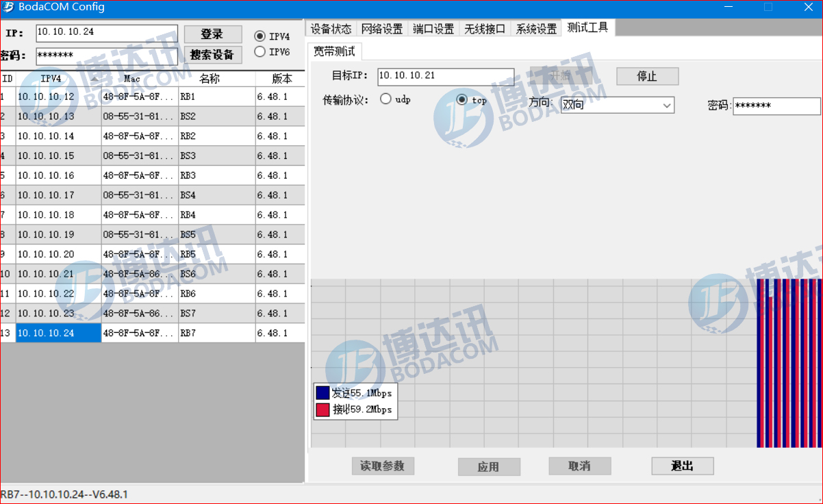Select the IPV6 radio button

[260, 52]
